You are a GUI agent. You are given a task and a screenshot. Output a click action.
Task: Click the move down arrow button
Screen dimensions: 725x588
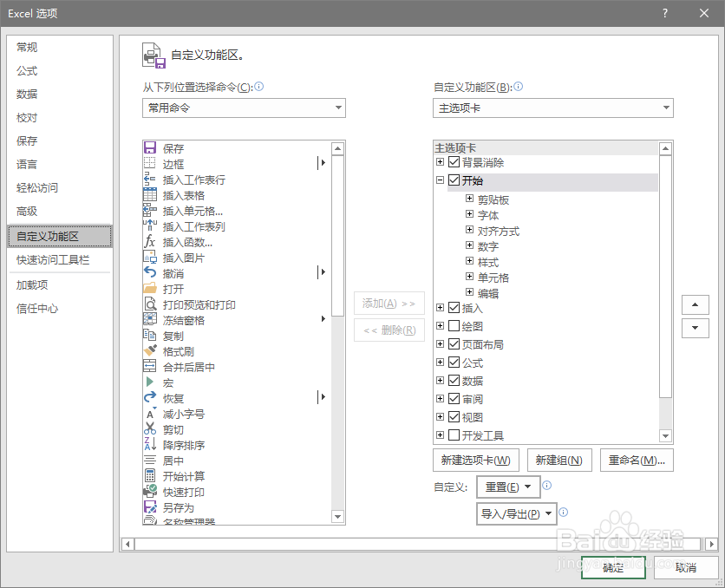pyautogui.click(x=695, y=328)
